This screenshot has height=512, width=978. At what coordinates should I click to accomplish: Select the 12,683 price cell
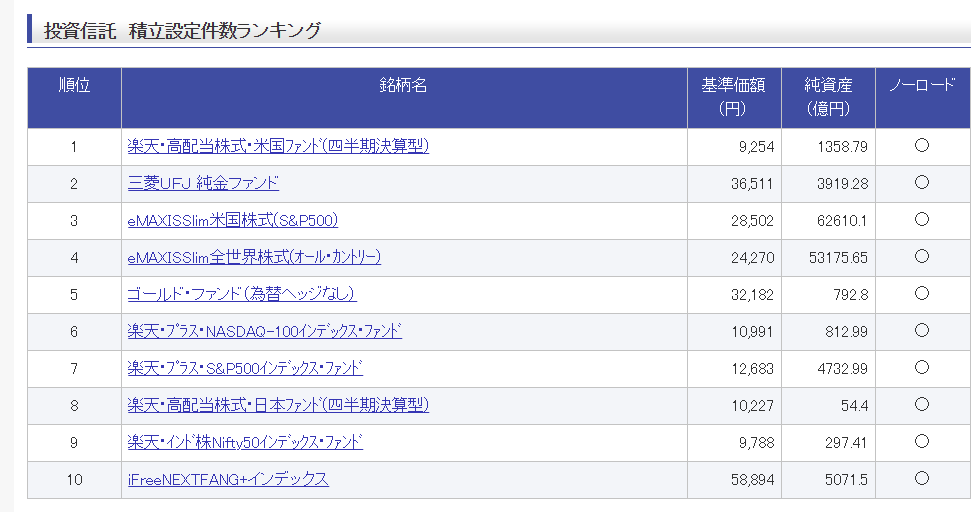tap(734, 369)
